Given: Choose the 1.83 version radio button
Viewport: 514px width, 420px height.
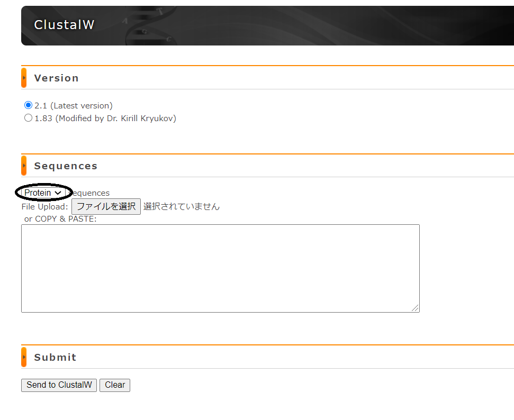Looking at the screenshot, I should click(x=28, y=117).
